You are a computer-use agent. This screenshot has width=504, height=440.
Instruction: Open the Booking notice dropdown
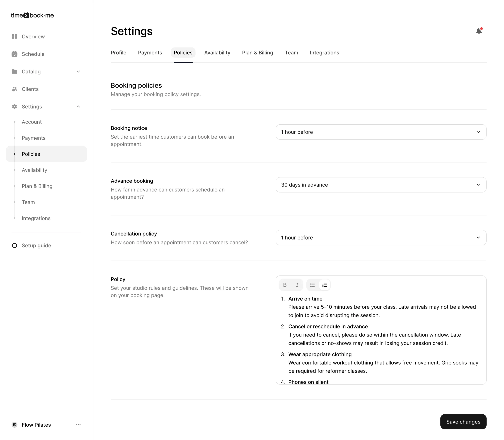coord(381,132)
